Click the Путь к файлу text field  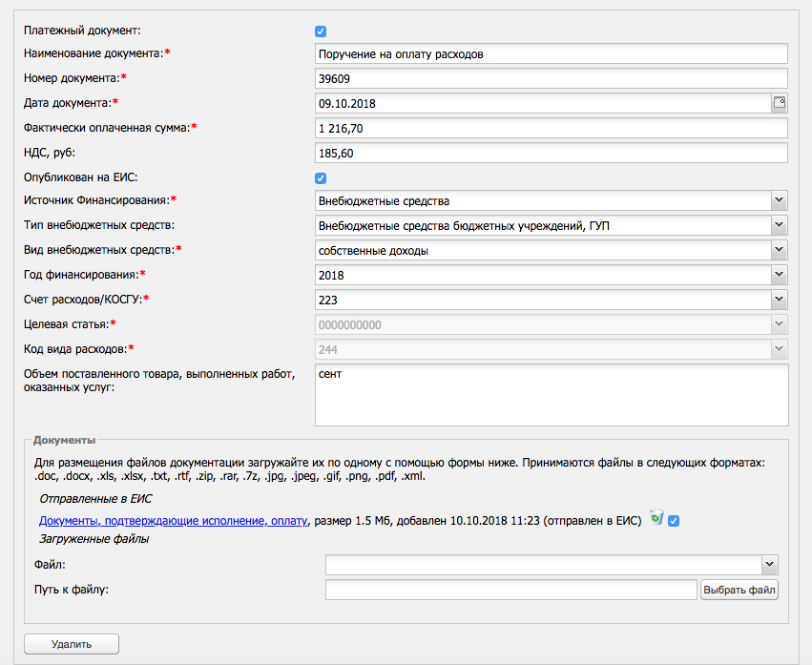pyautogui.click(x=511, y=590)
